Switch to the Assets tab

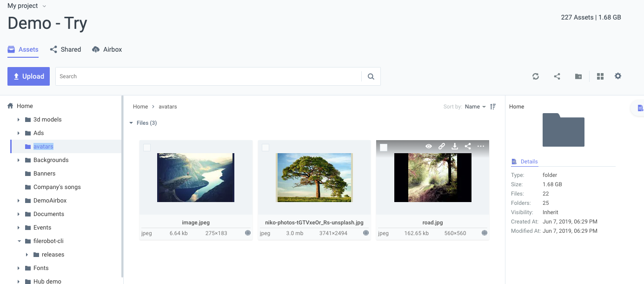23,49
